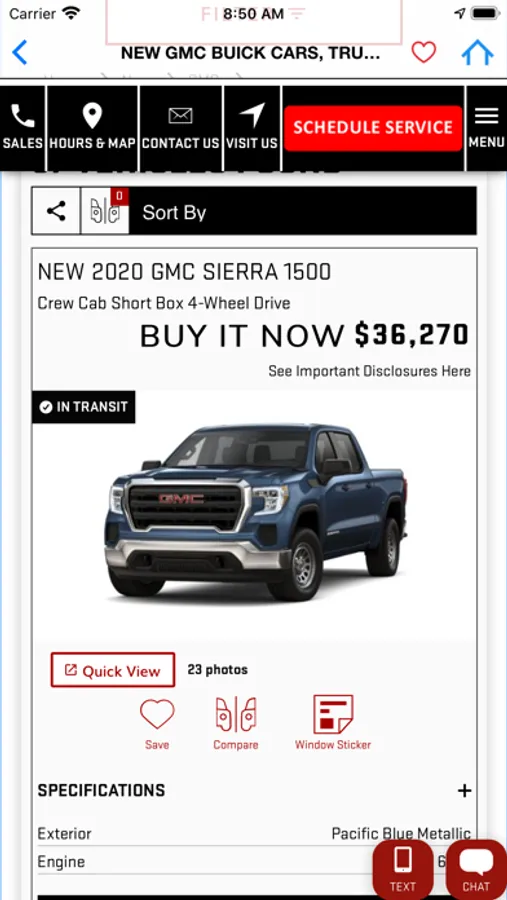
Task: Save vehicle with heart toggle
Action: [x=157, y=724]
